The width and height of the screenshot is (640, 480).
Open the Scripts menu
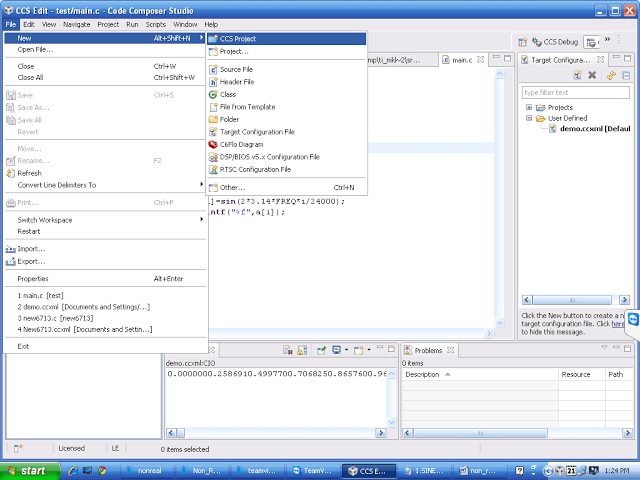coord(156,24)
